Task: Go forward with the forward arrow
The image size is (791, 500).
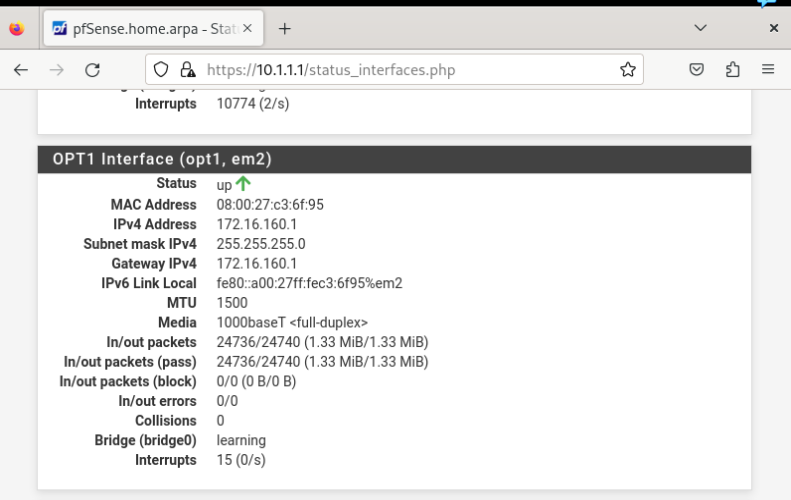Action: [x=56, y=70]
